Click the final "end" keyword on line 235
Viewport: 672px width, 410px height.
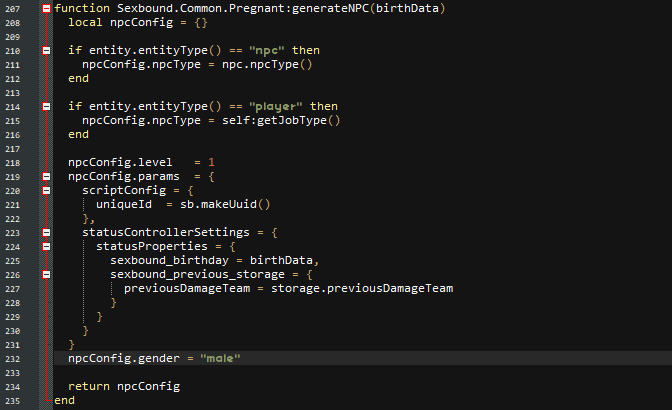coord(64,400)
